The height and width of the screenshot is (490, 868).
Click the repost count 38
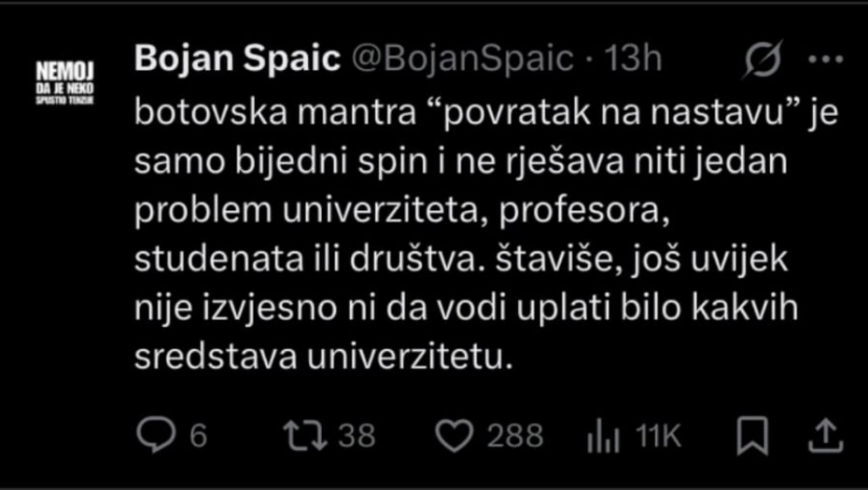356,436
